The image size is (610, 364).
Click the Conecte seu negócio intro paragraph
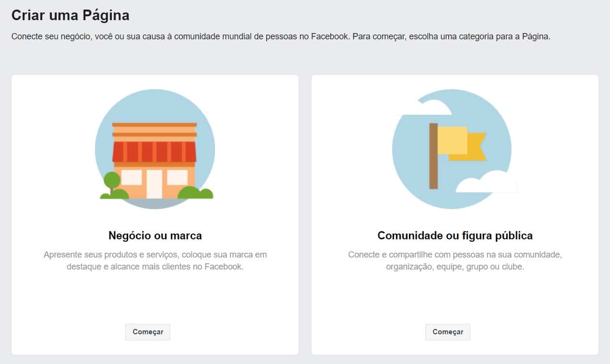pyautogui.click(x=281, y=37)
